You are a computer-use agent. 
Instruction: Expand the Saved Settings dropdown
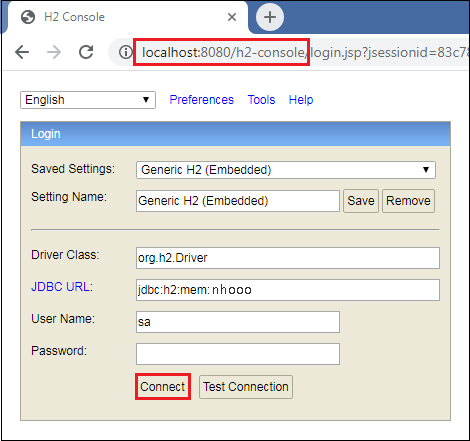tap(286, 170)
